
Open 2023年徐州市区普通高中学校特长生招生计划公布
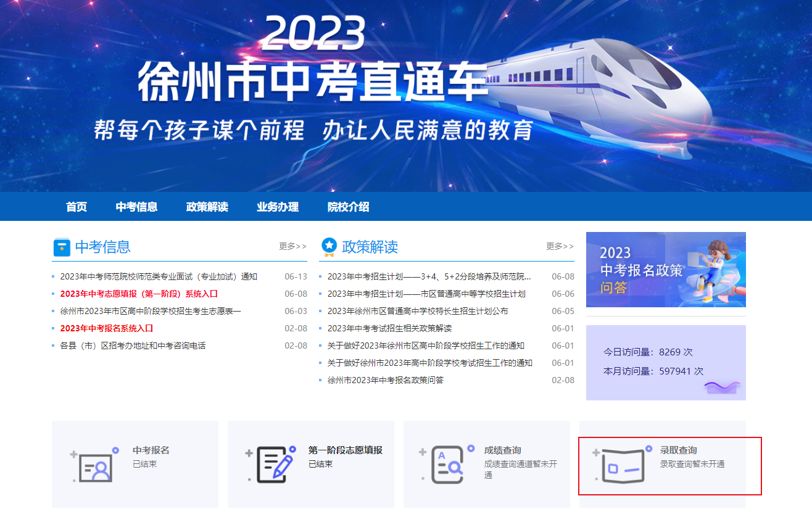tap(418, 311)
